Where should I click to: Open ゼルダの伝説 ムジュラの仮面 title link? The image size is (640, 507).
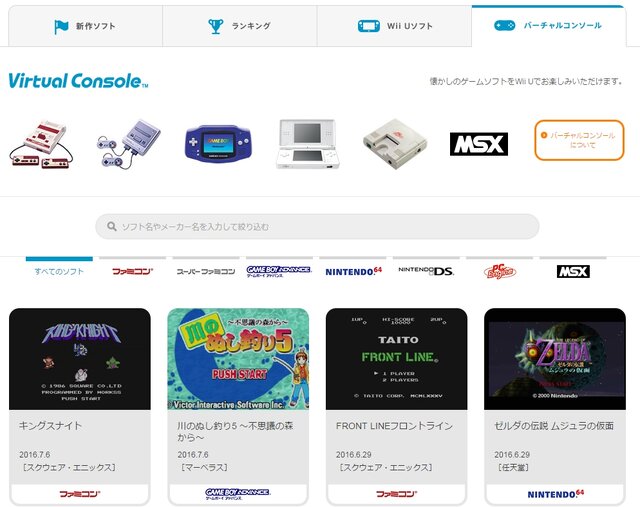tap(554, 426)
